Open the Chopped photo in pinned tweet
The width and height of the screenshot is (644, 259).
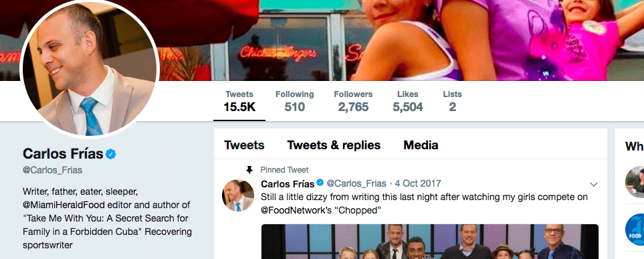coord(429,242)
